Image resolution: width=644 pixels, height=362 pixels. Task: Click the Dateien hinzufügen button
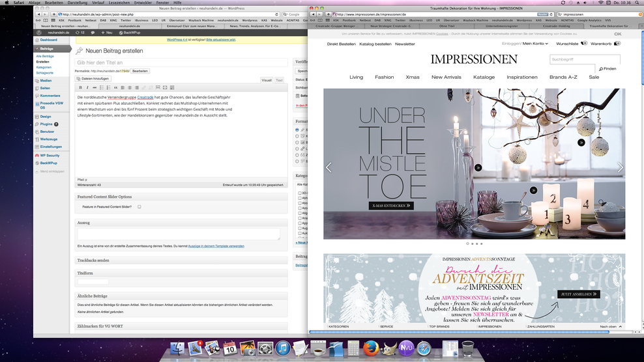click(93, 78)
